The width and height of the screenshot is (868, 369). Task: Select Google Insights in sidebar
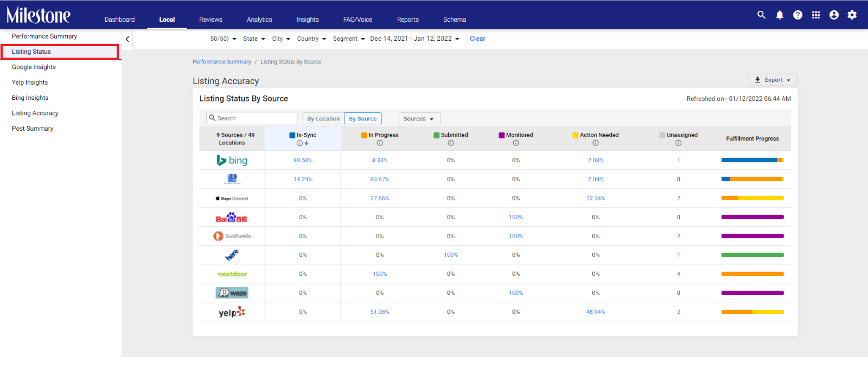[x=34, y=67]
